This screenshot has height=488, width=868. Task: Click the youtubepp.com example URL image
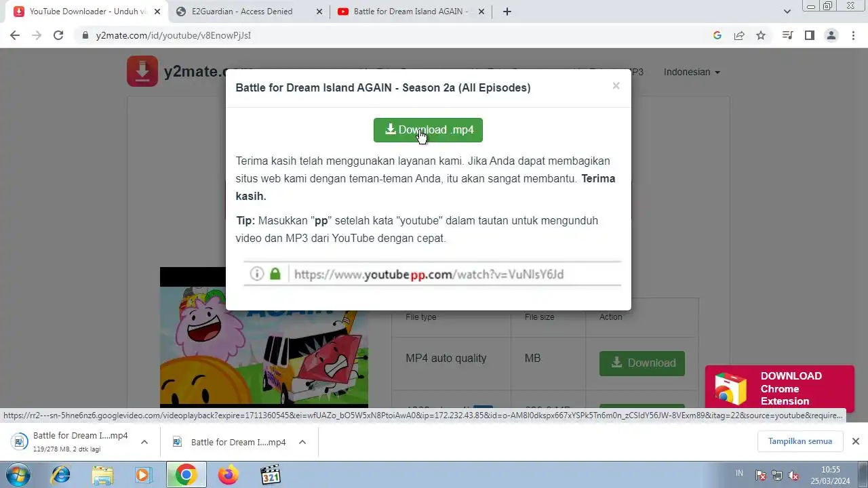432,274
